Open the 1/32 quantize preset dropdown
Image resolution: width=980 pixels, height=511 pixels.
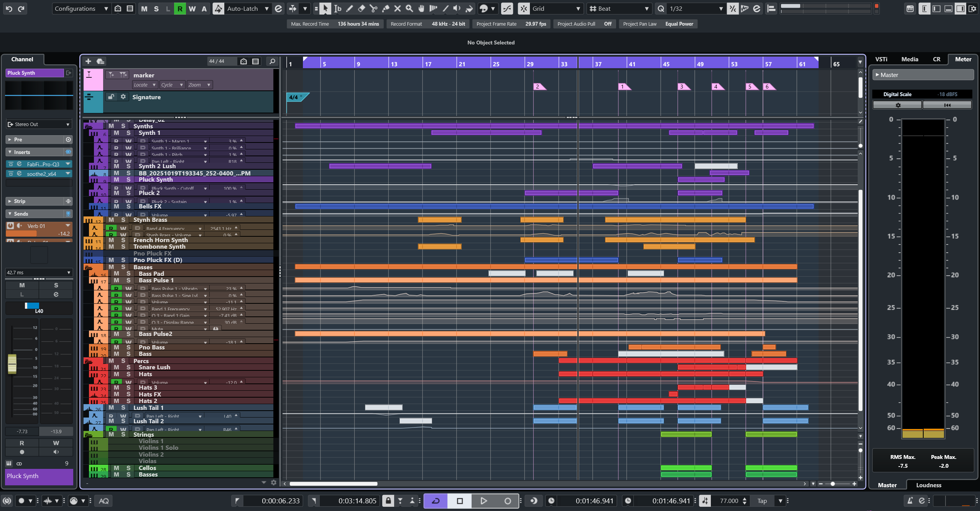(x=696, y=8)
